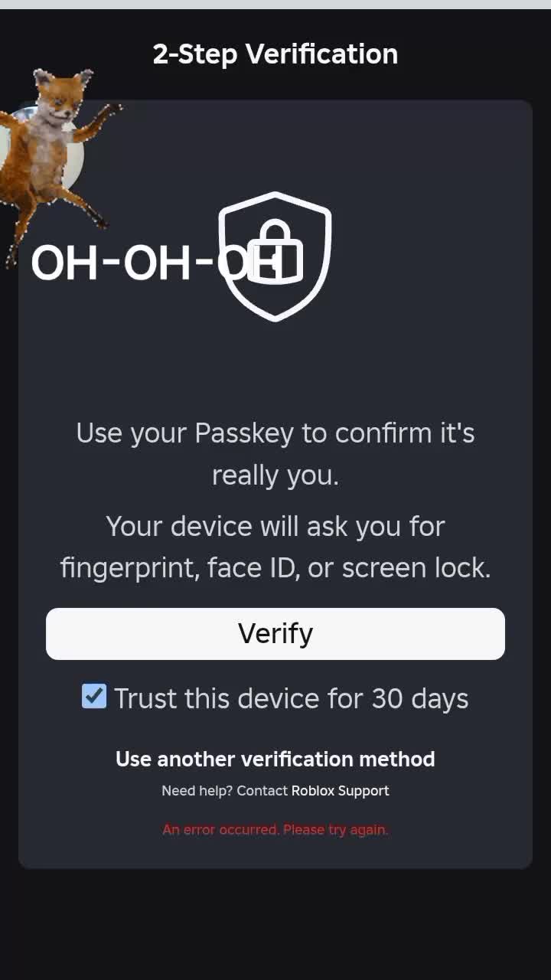Click the gray browser bar at the top
Image resolution: width=551 pixels, height=980 pixels.
coord(275,5)
